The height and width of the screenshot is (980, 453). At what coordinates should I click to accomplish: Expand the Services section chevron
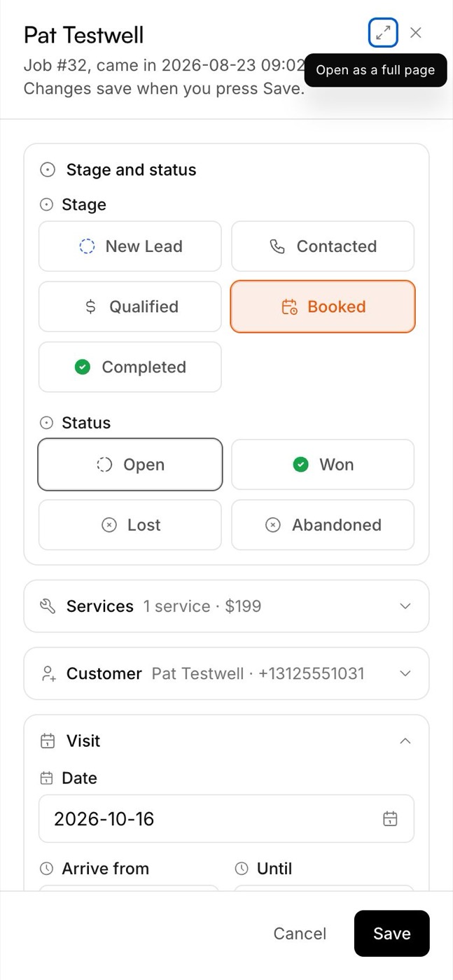point(405,606)
